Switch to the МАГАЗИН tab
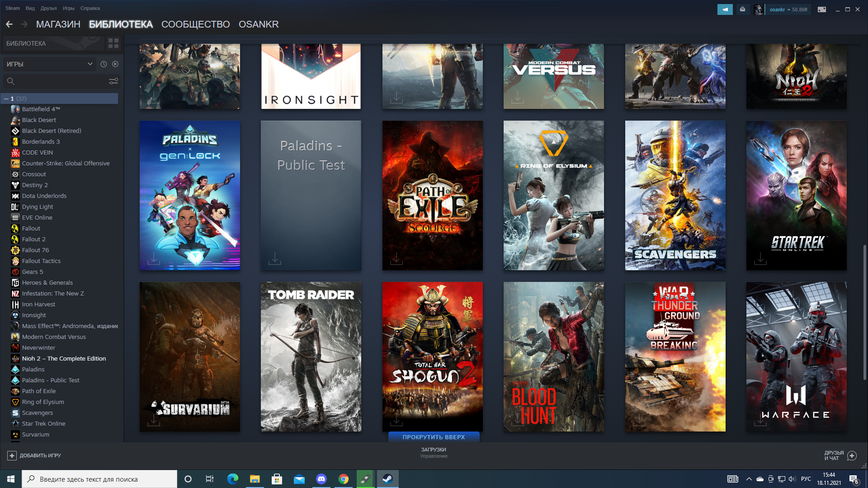Image resolution: width=868 pixels, height=488 pixels. pyautogui.click(x=58, y=24)
